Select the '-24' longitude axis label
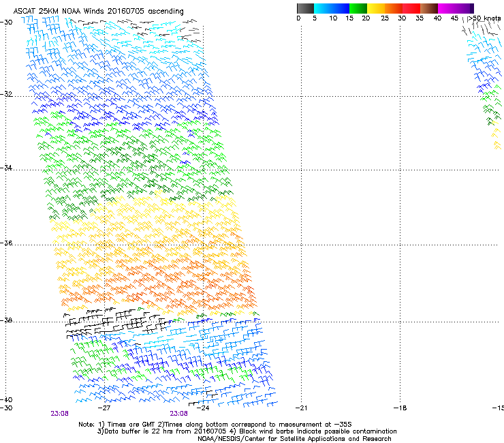This screenshot has height=443, width=504. pos(203,408)
